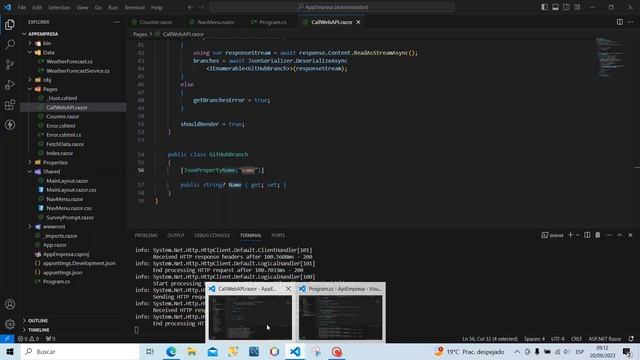Create a new terminal with plus icon
This screenshot has width=640, height=360.
tap(571, 235)
